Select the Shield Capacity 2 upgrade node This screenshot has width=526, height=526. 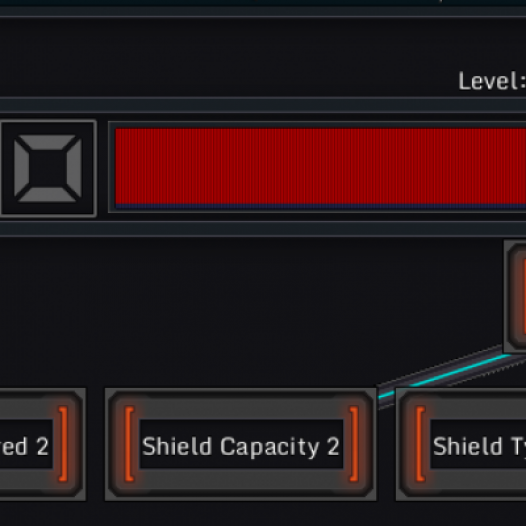pos(241,444)
